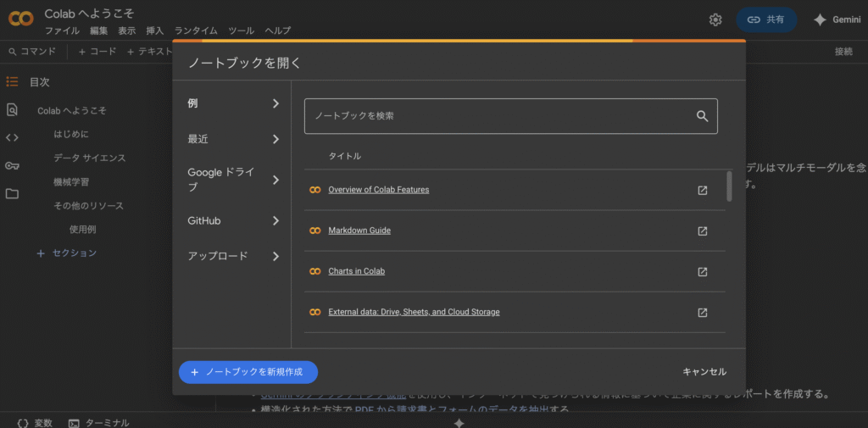Click the ノートブックを新規作成 button
The width and height of the screenshot is (868, 428).
coord(248,372)
